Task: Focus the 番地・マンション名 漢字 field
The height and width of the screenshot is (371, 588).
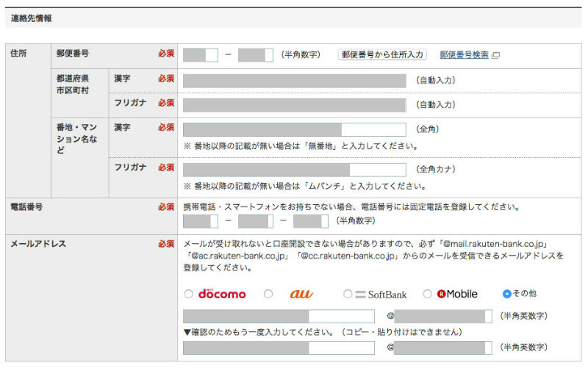Action: pos(294,129)
